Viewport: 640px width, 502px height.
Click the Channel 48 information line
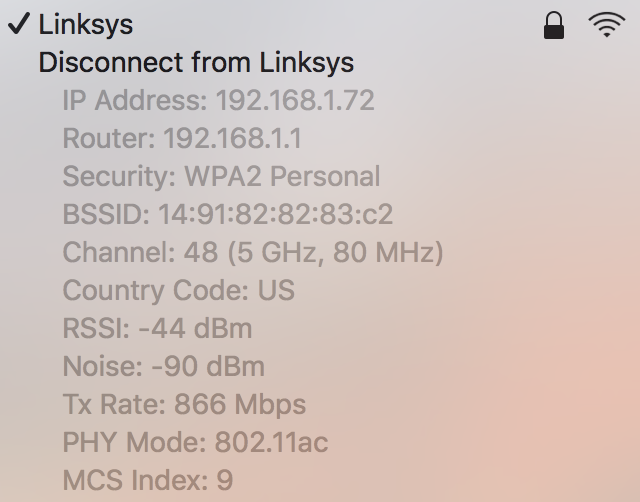[253, 252]
